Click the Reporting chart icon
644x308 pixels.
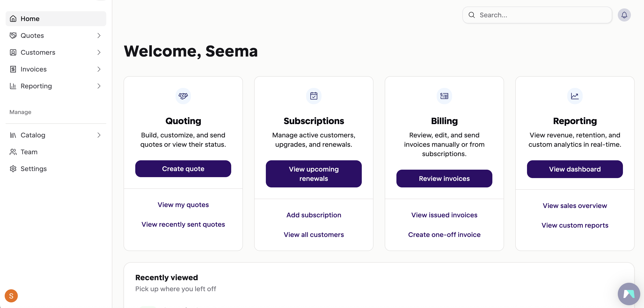point(574,96)
